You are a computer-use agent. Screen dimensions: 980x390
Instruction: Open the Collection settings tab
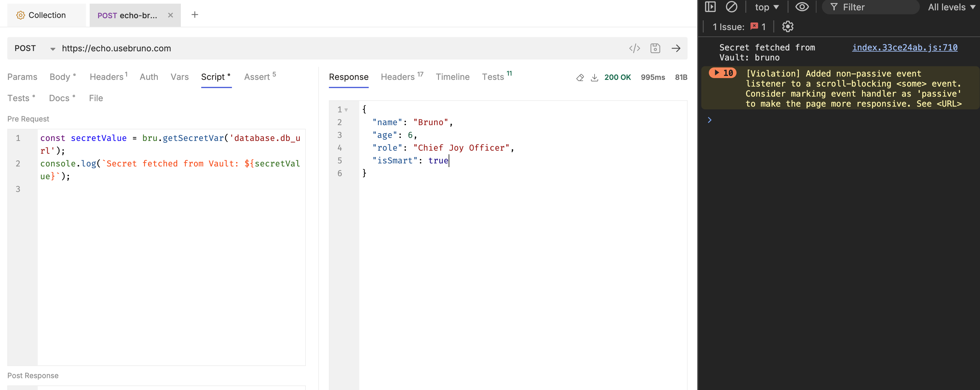[x=47, y=15]
